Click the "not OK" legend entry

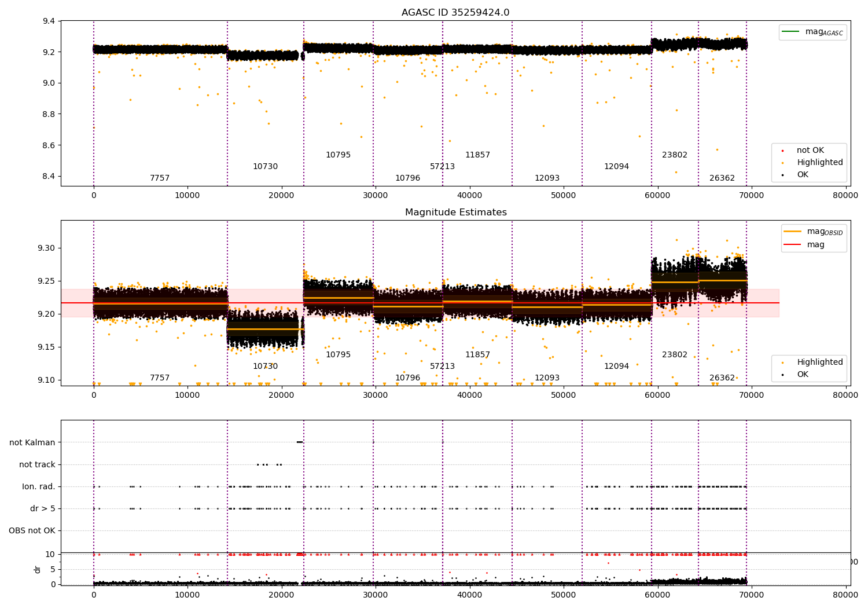coord(804,151)
